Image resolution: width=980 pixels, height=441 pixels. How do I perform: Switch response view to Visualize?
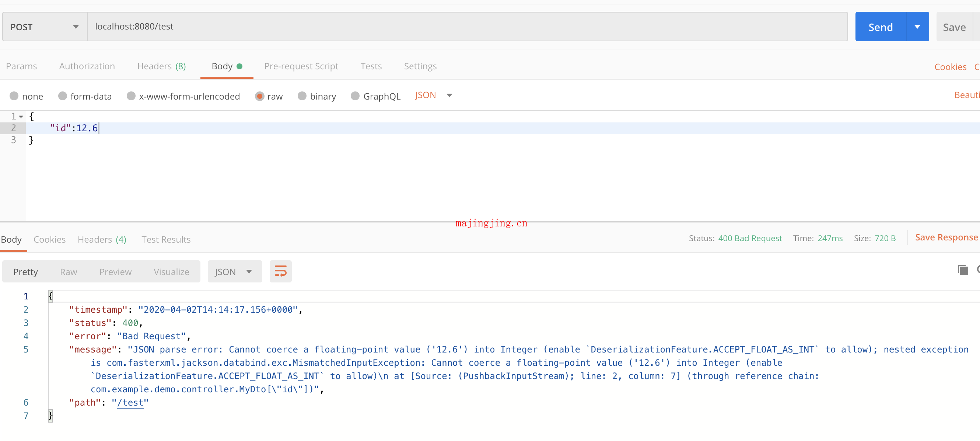[171, 271]
